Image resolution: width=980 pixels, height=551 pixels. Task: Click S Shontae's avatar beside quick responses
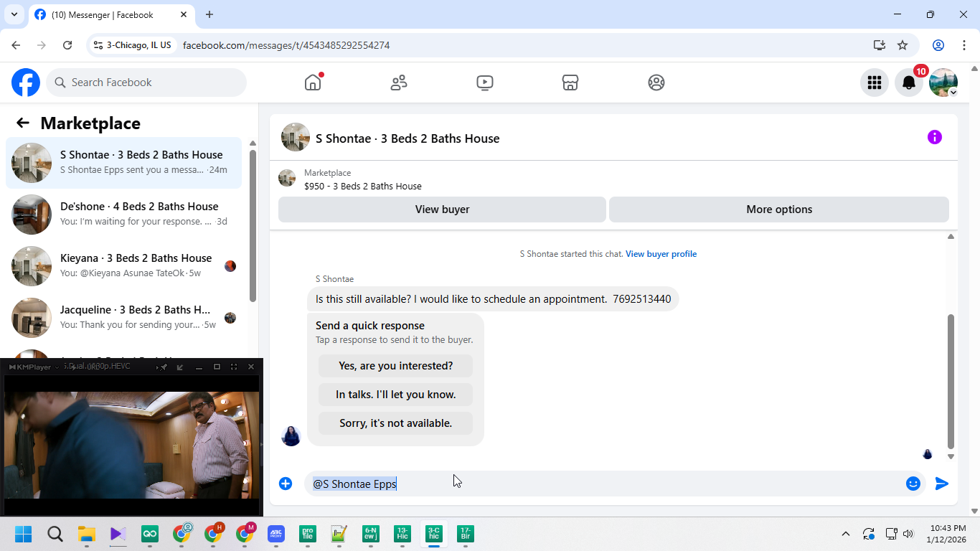coord(291,435)
